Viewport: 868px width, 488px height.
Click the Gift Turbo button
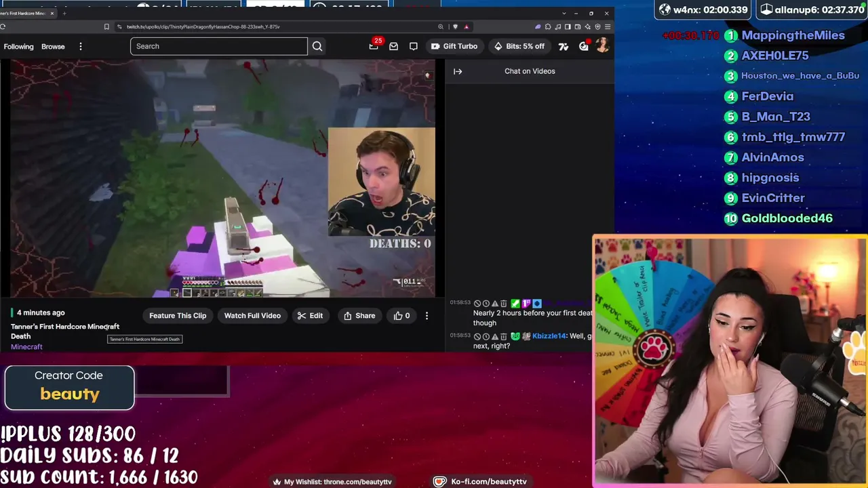(x=454, y=46)
